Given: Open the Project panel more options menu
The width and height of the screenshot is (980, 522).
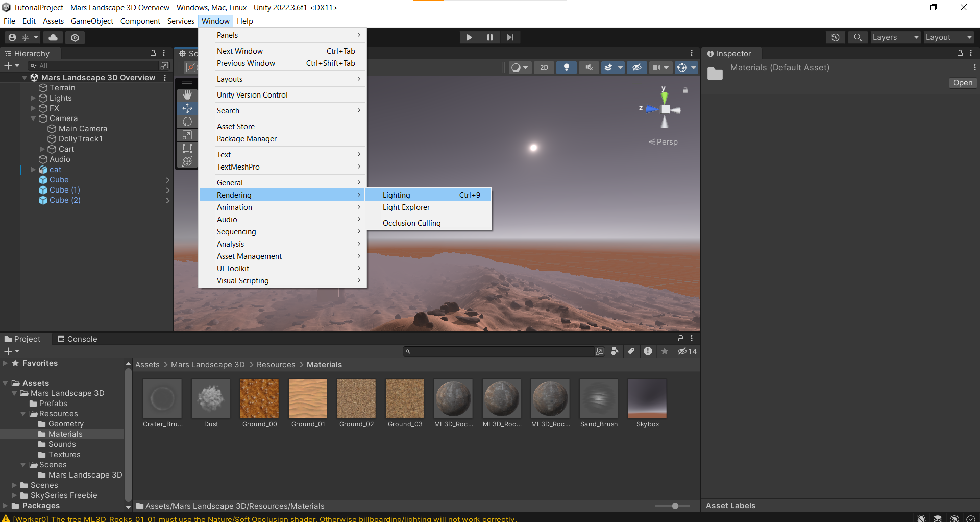Looking at the screenshot, I should (x=692, y=339).
